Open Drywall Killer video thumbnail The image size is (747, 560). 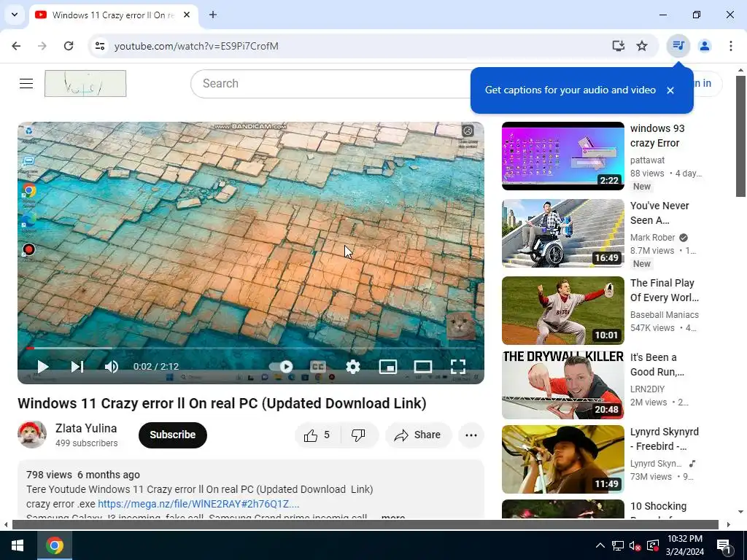coord(562,385)
